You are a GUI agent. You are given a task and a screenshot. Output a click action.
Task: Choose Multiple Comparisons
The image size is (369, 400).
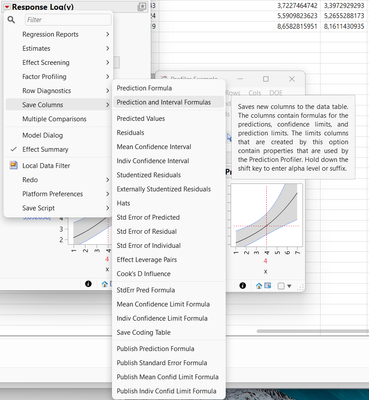[58, 119]
